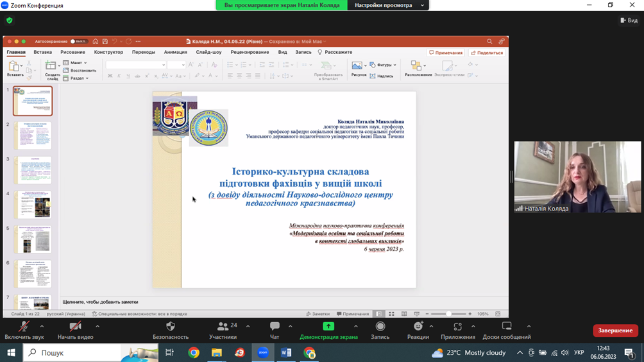Screen dimensions: 644x362
Task: Click the slideshow view icon in status bar
Action: coord(417,314)
